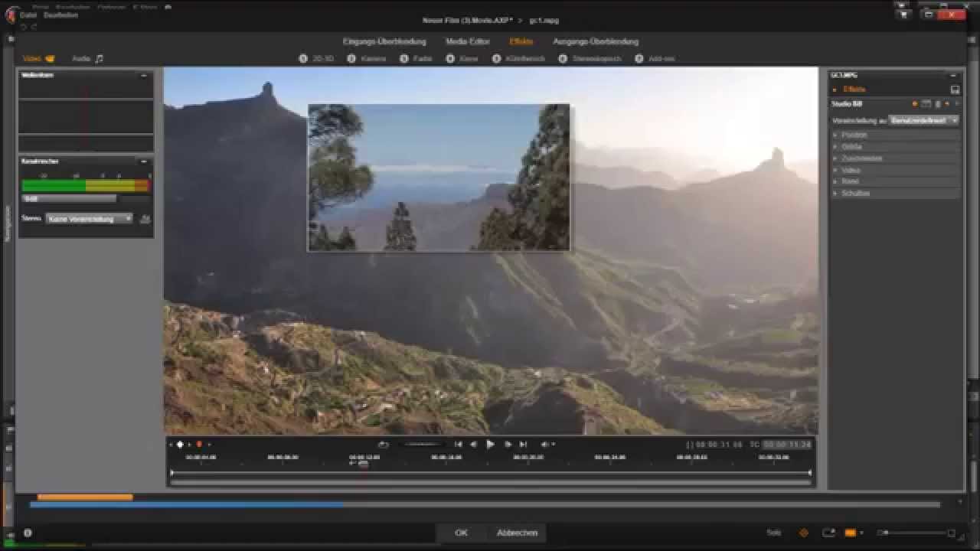This screenshot has height=551, width=980.
Task: Open the Voreinstellung preset dropdown
Action: [x=924, y=120]
